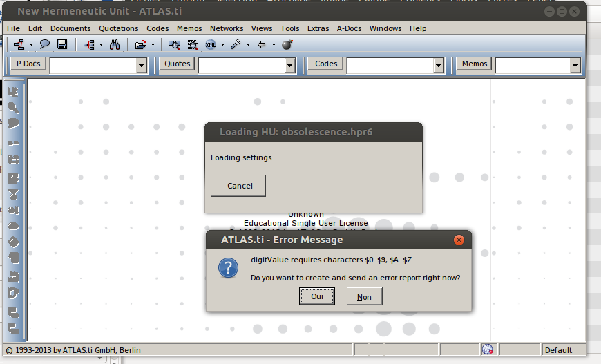Screen dimensions: 601x364
Task: Open the P-Docs manager button
Action: click(28, 64)
